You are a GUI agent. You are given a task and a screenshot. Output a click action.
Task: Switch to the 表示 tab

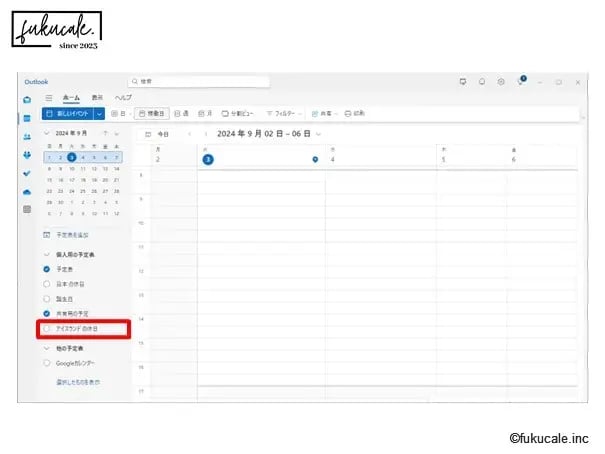click(x=97, y=98)
